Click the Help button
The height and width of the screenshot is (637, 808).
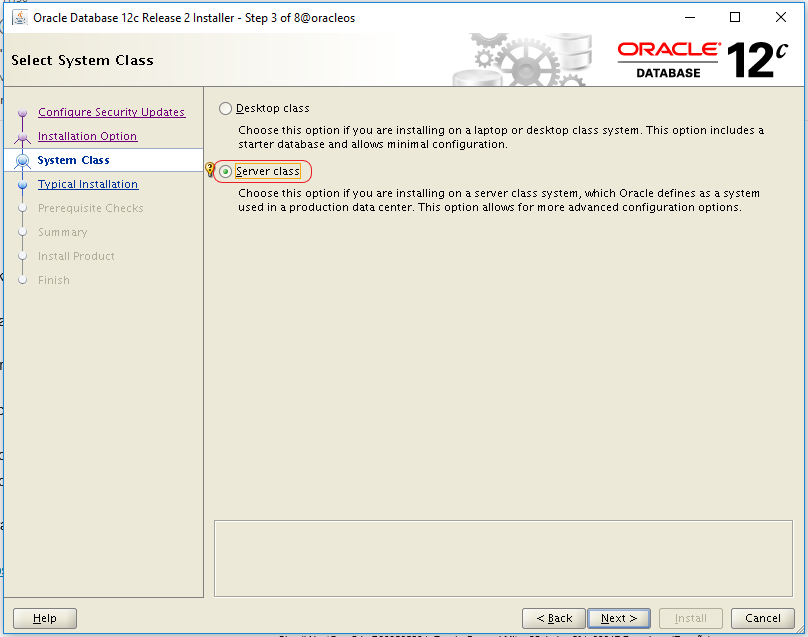45,618
